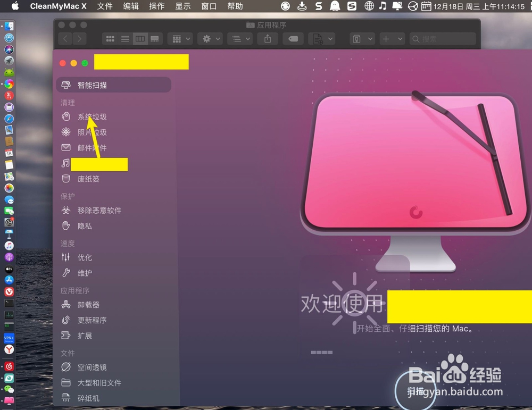This screenshot has height=410, width=532.
Task: Open Optimization (优化) module
Action: coord(85,258)
